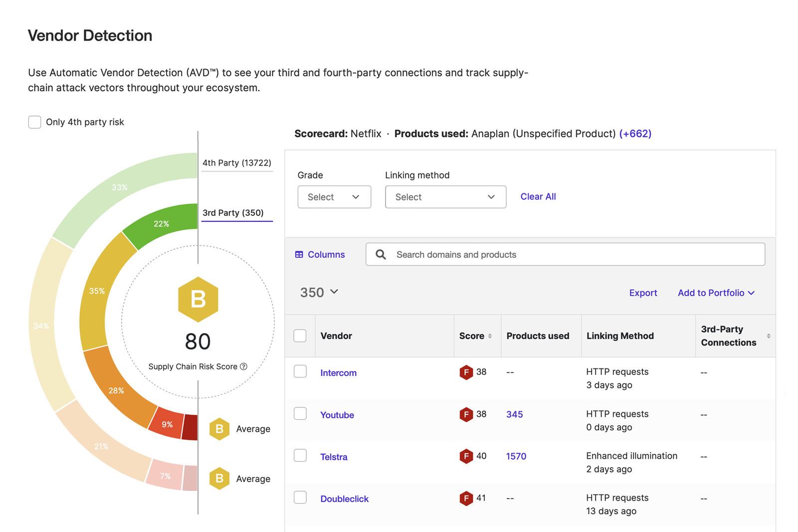Open Youtube's 345 products used link
Screen dimensions: 798x532
coord(514,414)
